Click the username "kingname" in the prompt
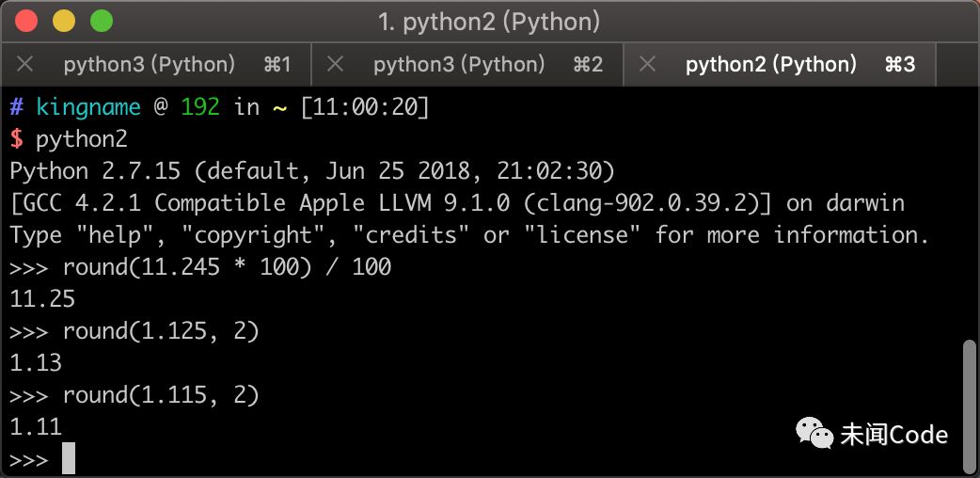This screenshot has width=980, height=478. point(88,107)
